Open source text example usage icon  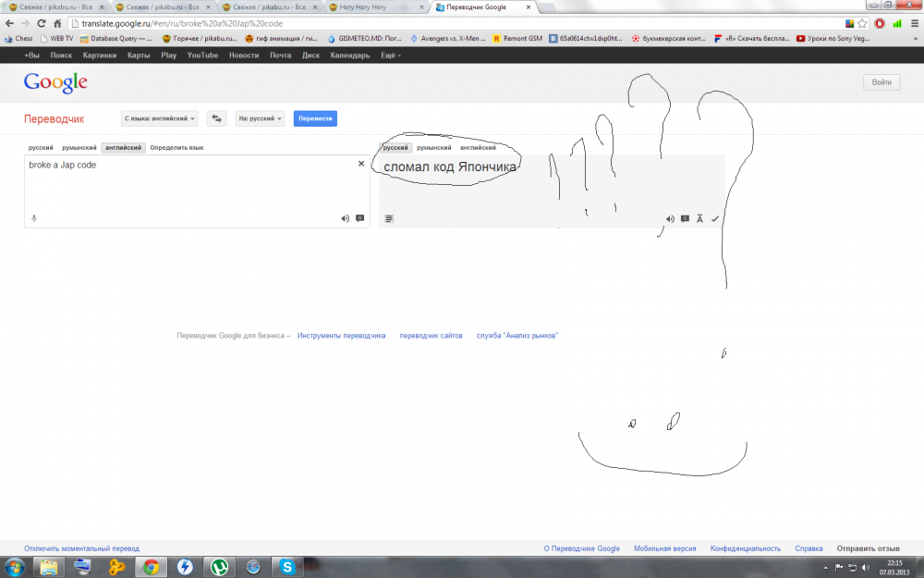coord(360,218)
